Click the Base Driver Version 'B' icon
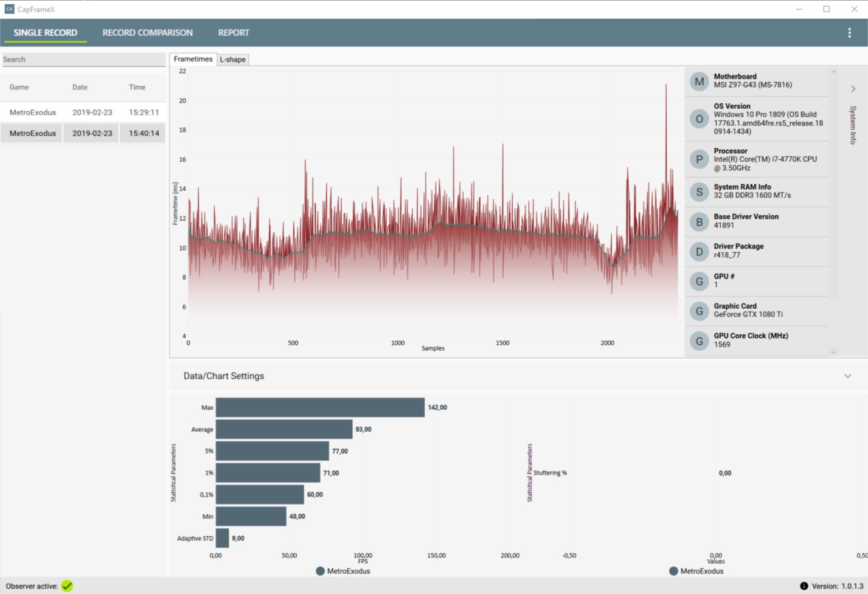The image size is (868, 594). click(x=700, y=222)
